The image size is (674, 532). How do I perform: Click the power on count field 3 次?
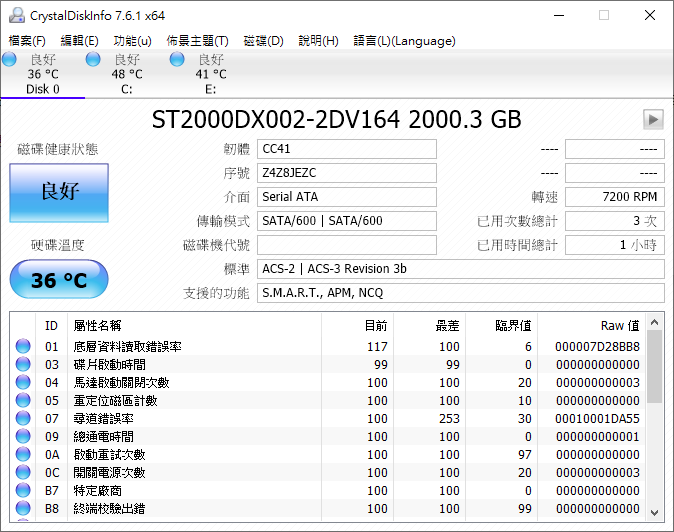tap(615, 221)
